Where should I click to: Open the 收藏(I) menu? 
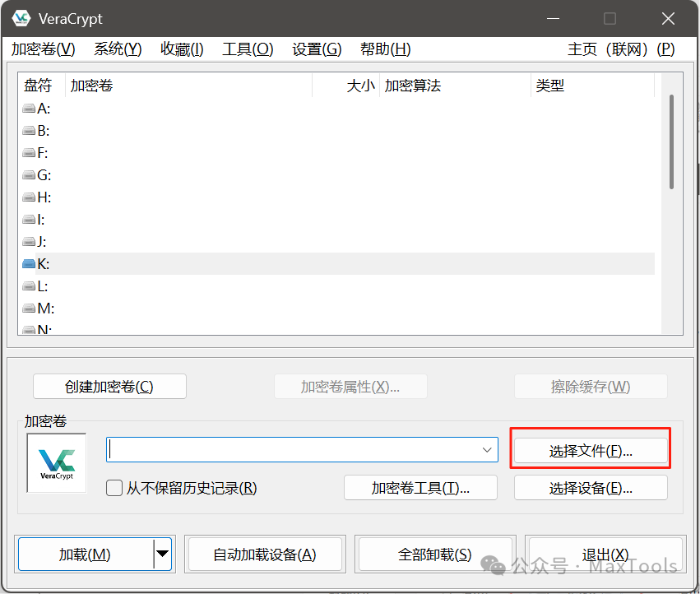[182, 49]
